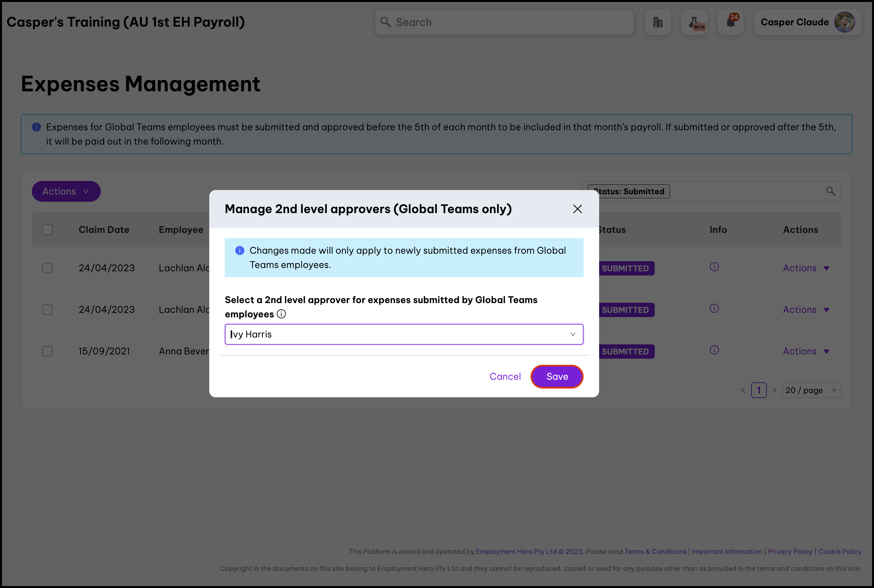Image resolution: width=874 pixels, height=588 pixels.
Task: Click search magnifier in status filter box
Action: (830, 192)
